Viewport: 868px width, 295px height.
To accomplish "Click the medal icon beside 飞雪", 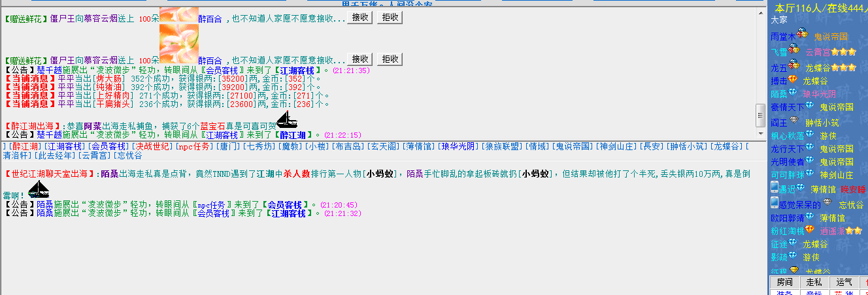I will pos(794,50).
